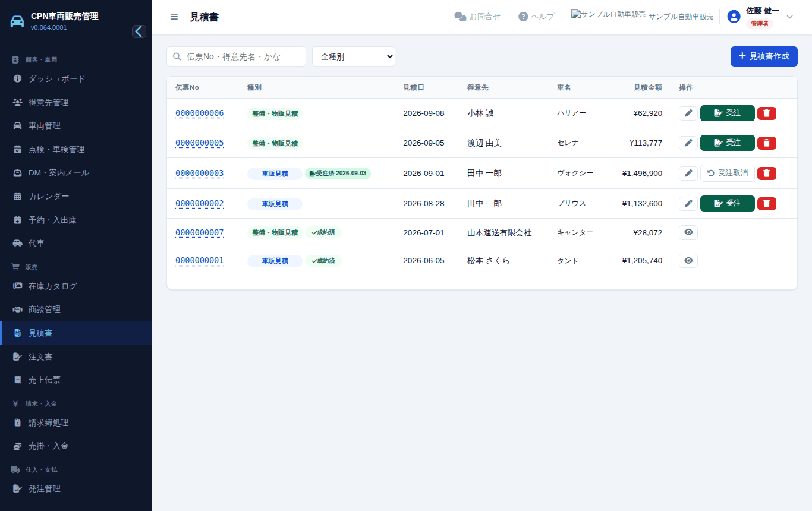This screenshot has height=511, width=812.
Task: Open 得意先管理 in sidebar
Action: (76, 102)
